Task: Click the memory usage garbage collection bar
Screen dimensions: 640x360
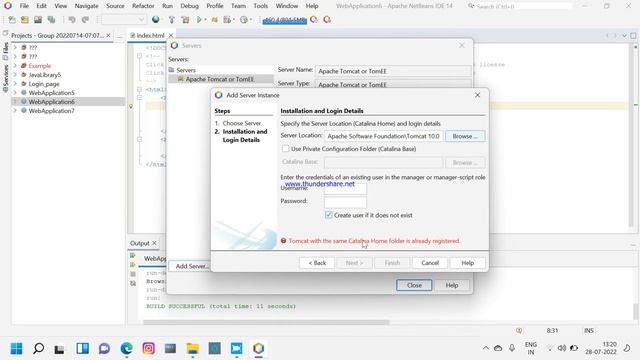Action: 284,20
